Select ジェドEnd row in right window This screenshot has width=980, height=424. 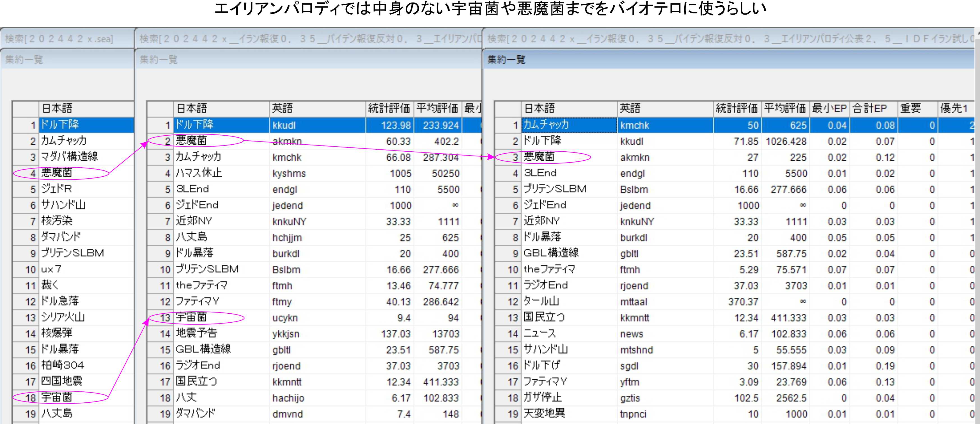point(735,205)
